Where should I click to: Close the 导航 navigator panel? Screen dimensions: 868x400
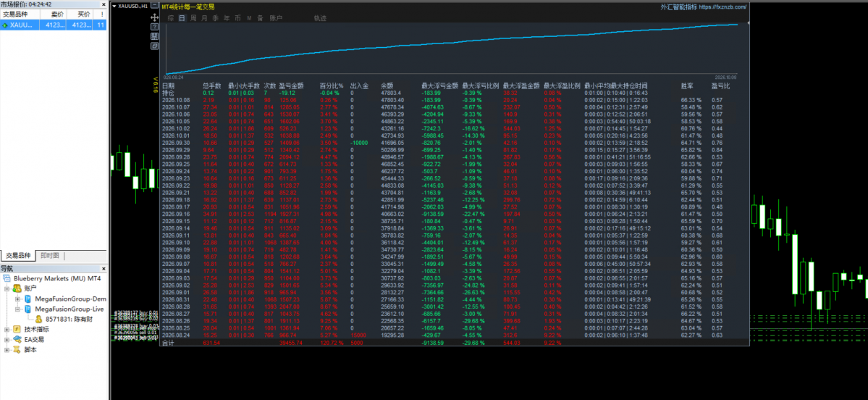103,269
